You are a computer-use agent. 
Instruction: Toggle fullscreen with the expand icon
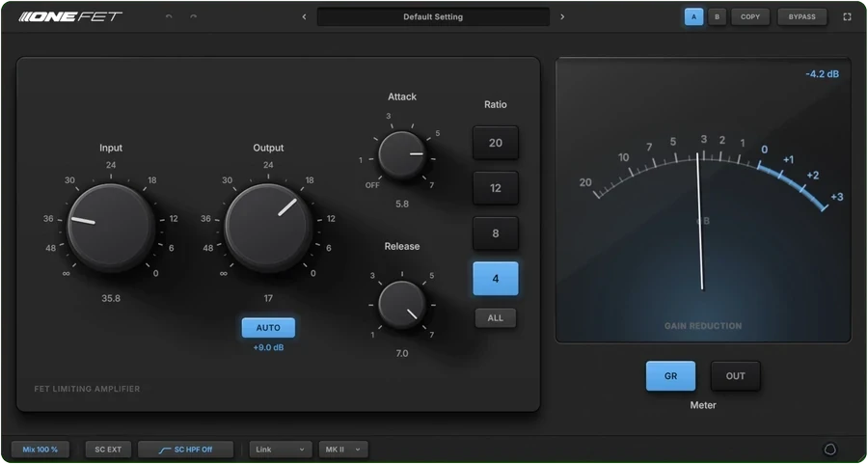click(x=847, y=16)
